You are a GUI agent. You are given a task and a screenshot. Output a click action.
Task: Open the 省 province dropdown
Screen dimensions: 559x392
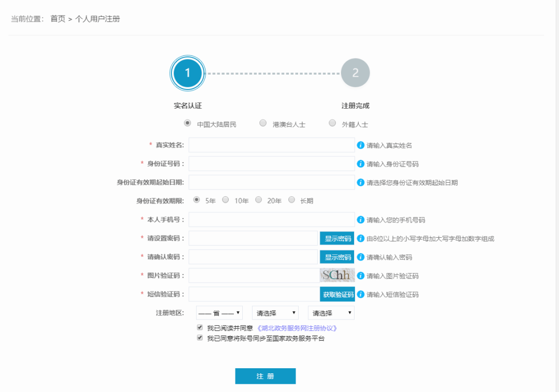pos(219,313)
